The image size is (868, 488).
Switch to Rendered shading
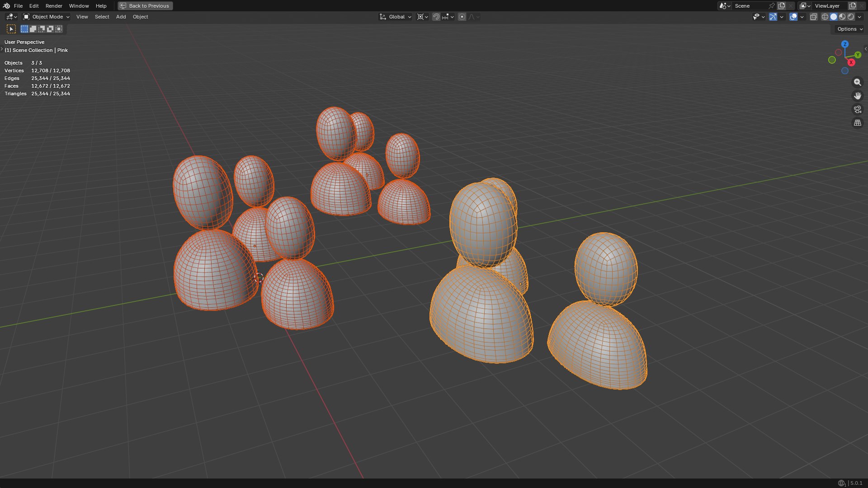tap(851, 17)
